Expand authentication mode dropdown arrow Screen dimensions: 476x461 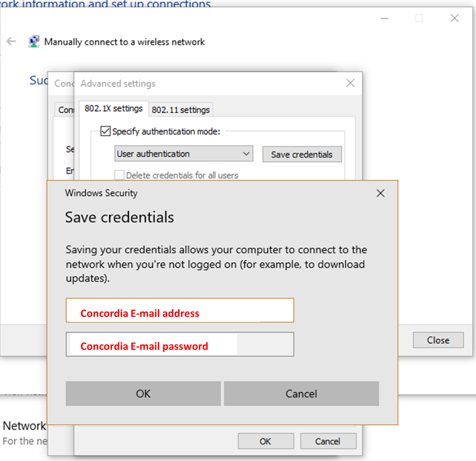(x=246, y=154)
